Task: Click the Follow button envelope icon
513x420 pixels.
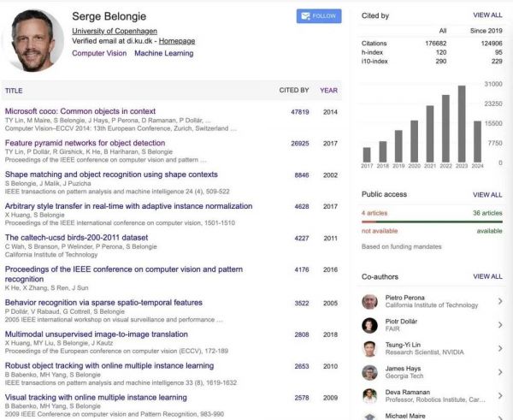Action: pyautogui.click(x=305, y=16)
